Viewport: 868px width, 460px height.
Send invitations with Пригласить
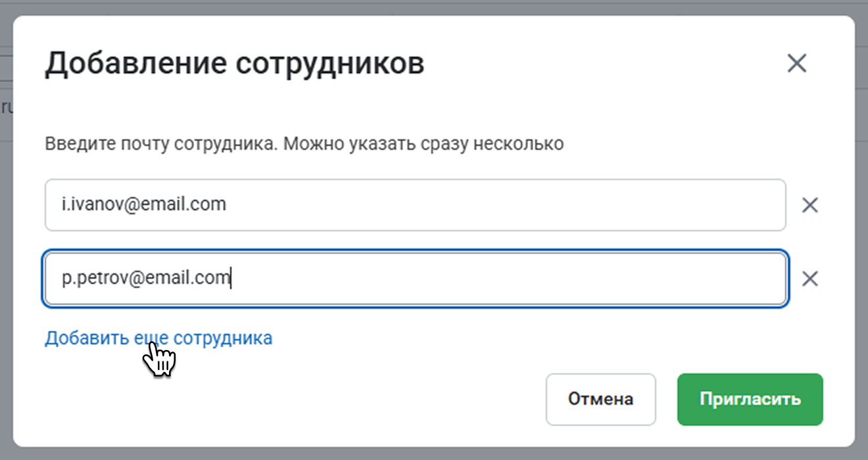750,399
